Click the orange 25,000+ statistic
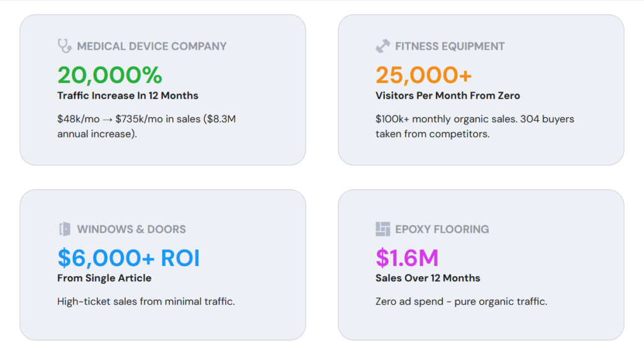This screenshot has width=644, height=349. [424, 75]
